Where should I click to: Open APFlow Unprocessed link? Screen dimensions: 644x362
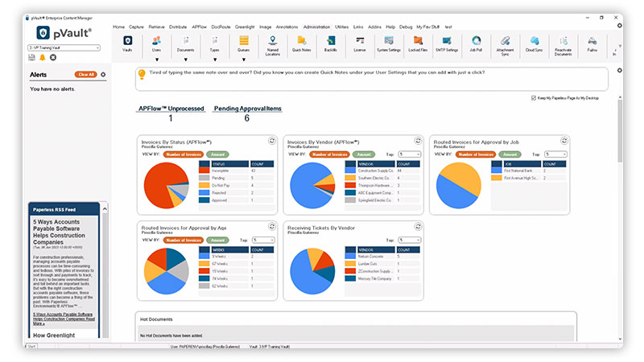tap(171, 109)
